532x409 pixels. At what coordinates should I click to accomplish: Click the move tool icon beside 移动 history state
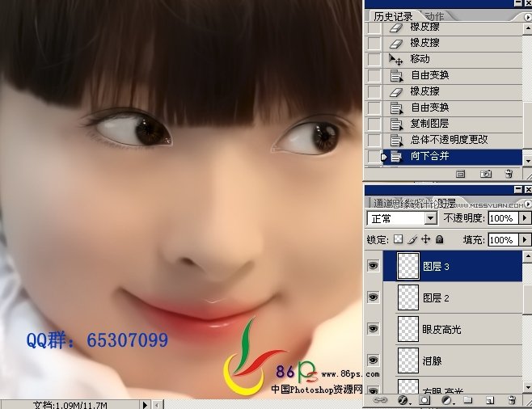[x=395, y=59]
